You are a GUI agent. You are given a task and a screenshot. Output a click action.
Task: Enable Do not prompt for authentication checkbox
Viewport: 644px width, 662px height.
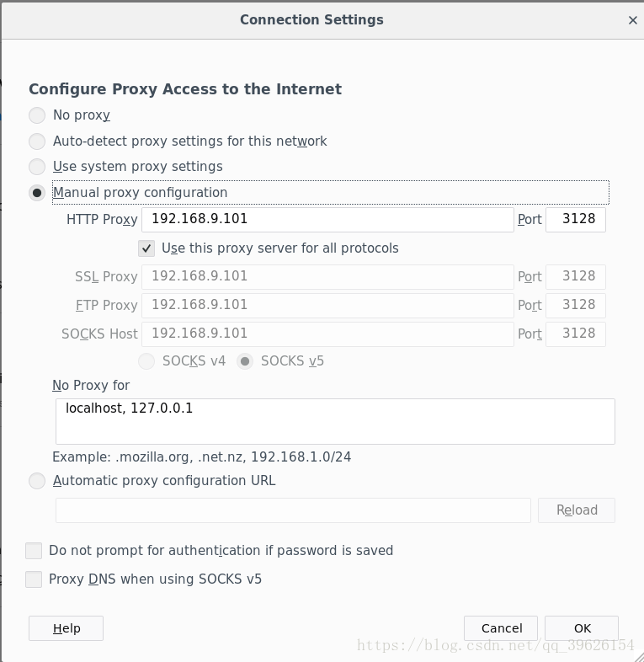[34, 551]
